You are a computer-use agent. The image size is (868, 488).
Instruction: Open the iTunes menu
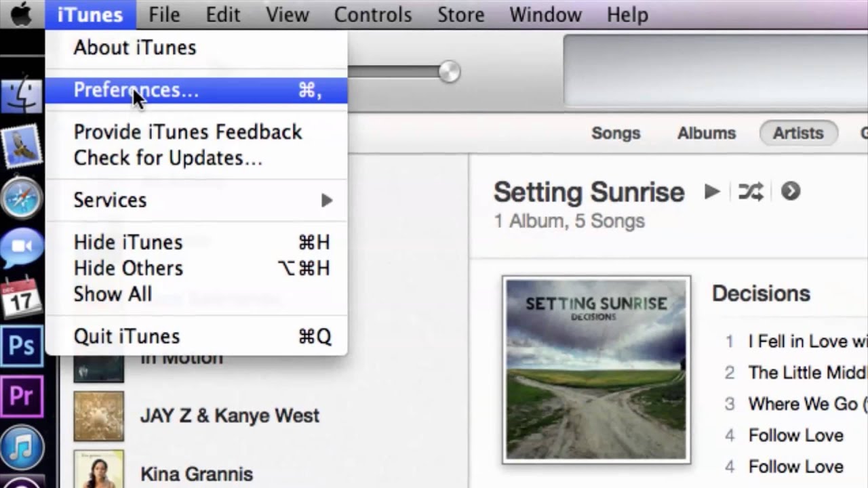click(x=90, y=14)
